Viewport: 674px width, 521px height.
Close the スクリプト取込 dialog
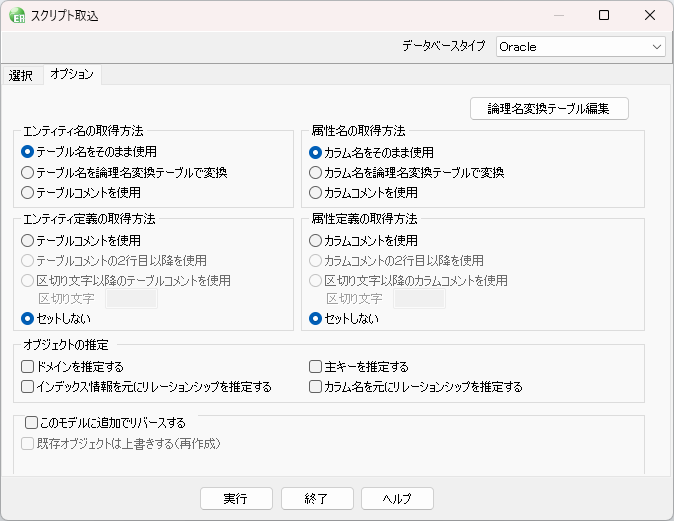[x=650, y=15]
